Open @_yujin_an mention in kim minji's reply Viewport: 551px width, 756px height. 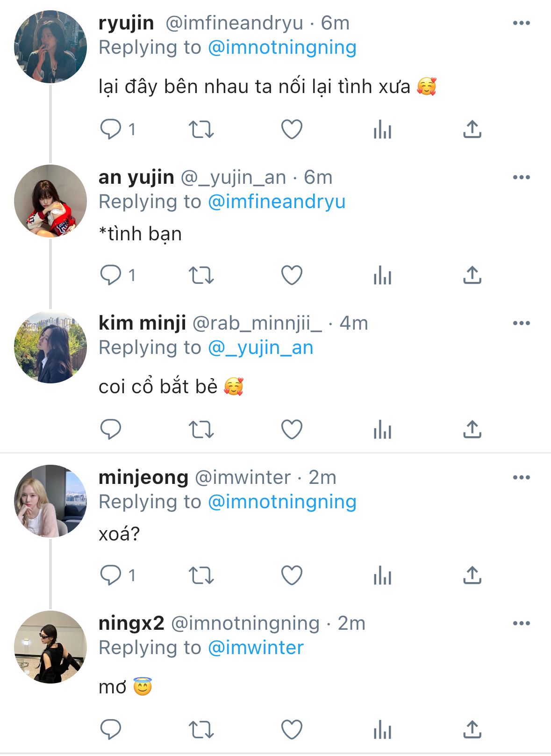(x=260, y=348)
